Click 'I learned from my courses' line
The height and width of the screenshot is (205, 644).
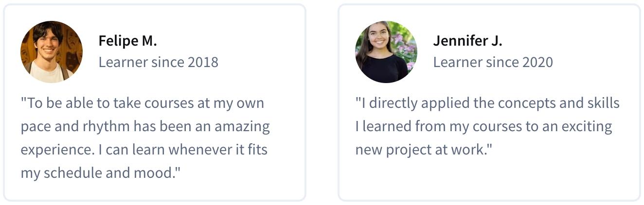pos(484,127)
